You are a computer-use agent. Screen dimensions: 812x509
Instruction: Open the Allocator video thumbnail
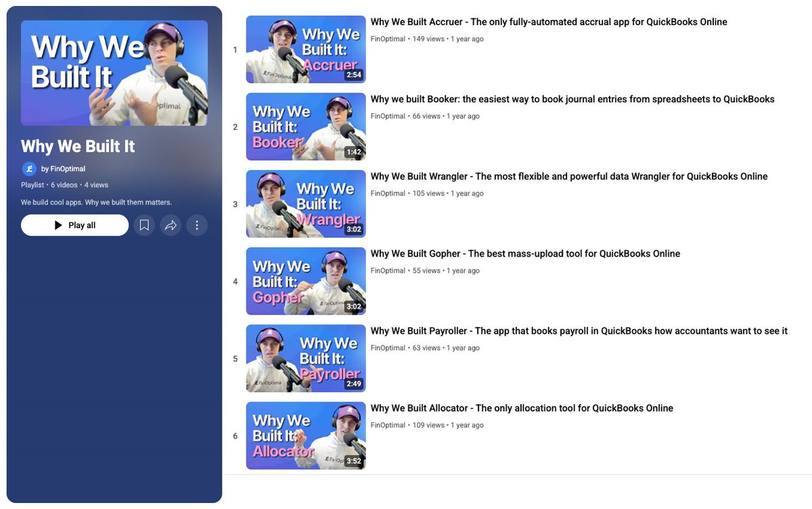pyautogui.click(x=306, y=435)
